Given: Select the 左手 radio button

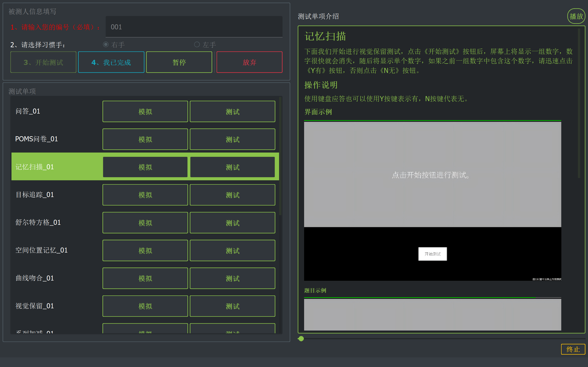Looking at the screenshot, I should (x=197, y=44).
